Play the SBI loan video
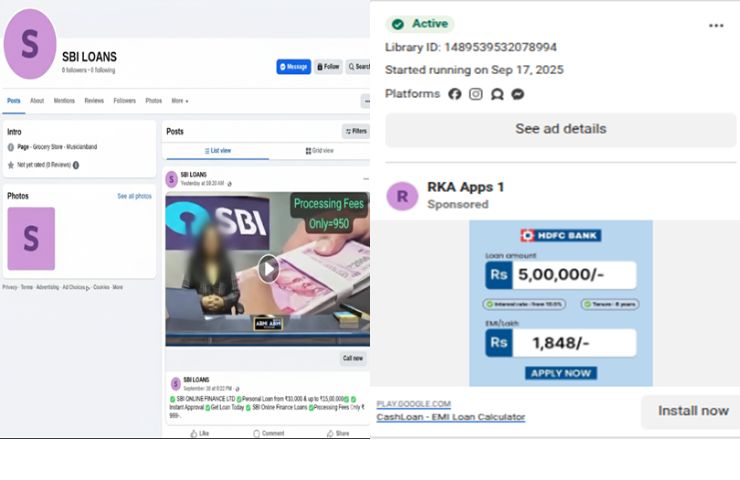 point(268,268)
